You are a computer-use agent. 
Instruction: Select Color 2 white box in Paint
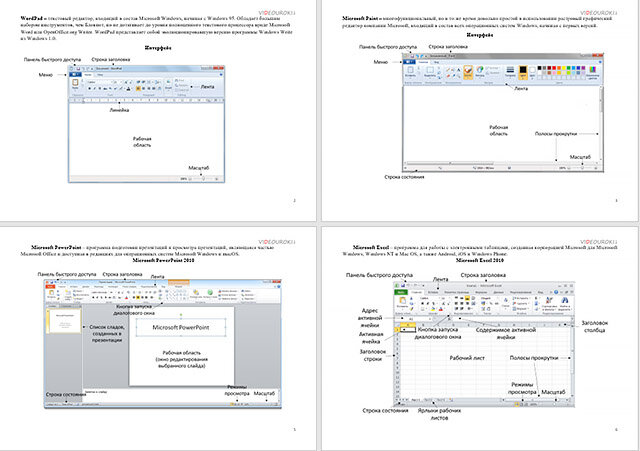coord(532,70)
